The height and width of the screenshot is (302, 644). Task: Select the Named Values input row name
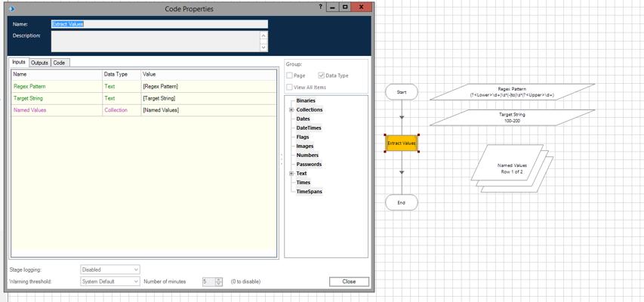point(29,110)
